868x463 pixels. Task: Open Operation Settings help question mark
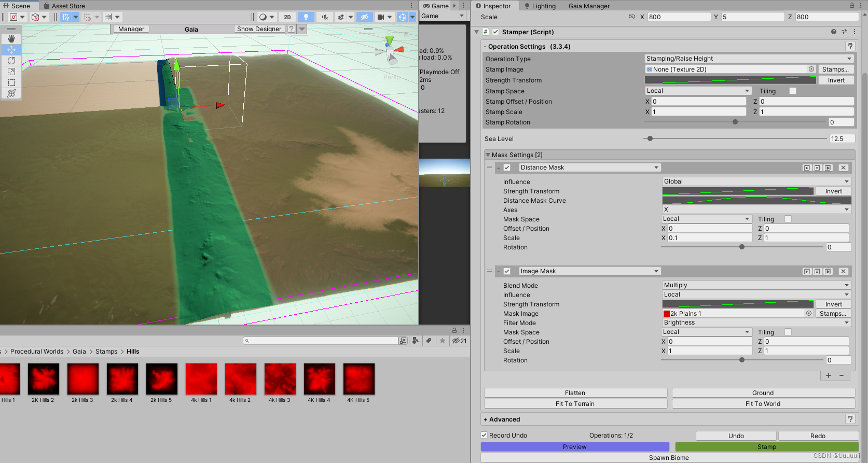point(850,46)
